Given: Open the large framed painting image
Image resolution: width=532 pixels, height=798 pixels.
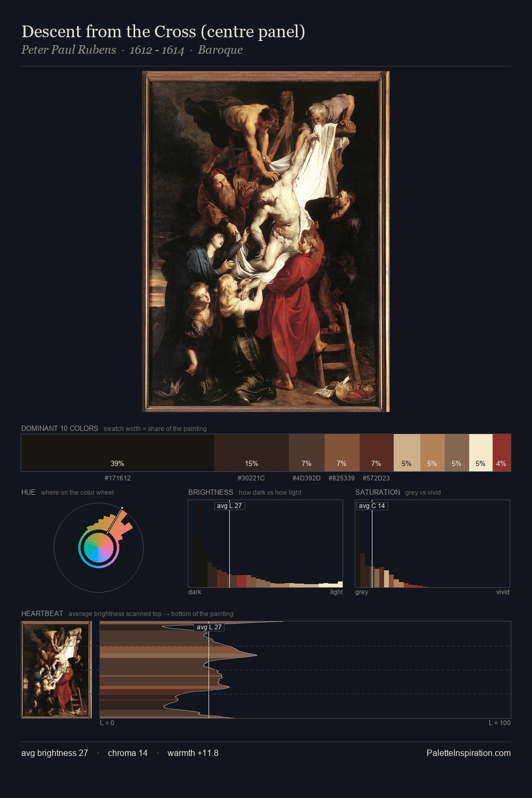Looking at the screenshot, I should click(266, 242).
